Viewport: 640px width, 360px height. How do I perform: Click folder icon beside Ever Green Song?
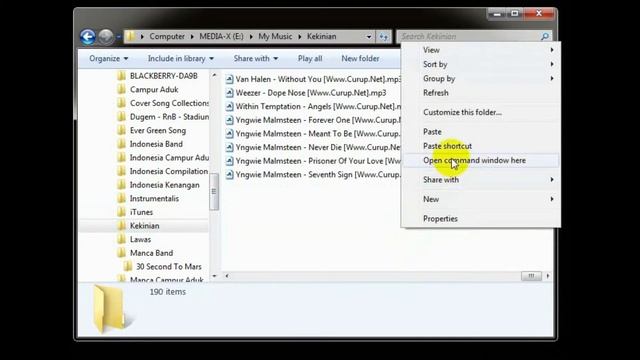click(121, 130)
